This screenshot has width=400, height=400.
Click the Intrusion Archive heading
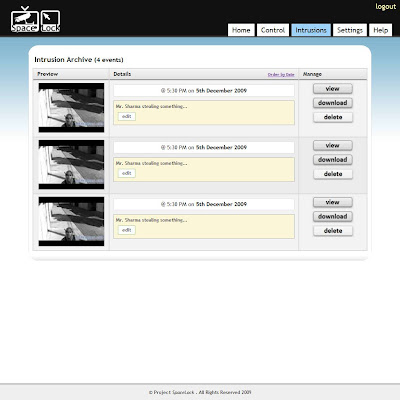click(79, 60)
